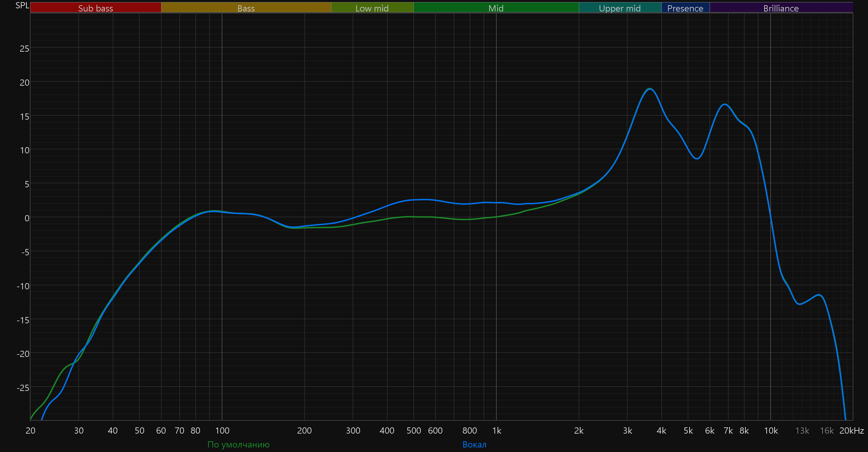This screenshot has height=452, width=868.
Task: Click the 100 Hz axis label
Action: point(222,430)
